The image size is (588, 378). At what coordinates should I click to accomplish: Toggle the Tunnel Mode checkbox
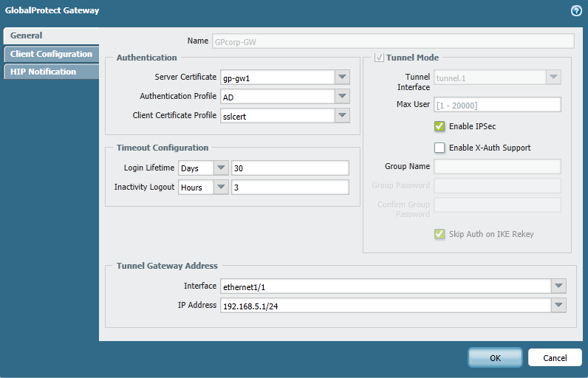pyautogui.click(x=379, y=58)
